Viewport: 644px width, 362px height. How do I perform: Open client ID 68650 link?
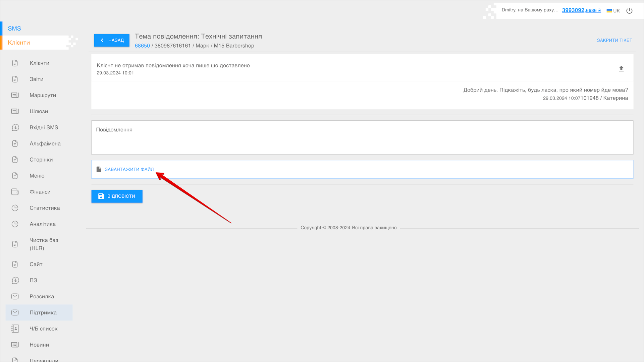[142, 46]
